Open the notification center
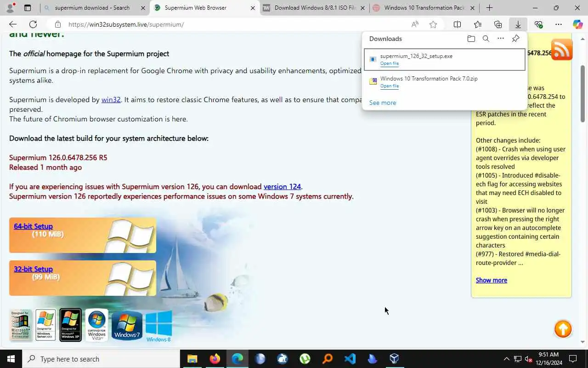This screenshot has height=368, width=588. [x=573, y=359]
